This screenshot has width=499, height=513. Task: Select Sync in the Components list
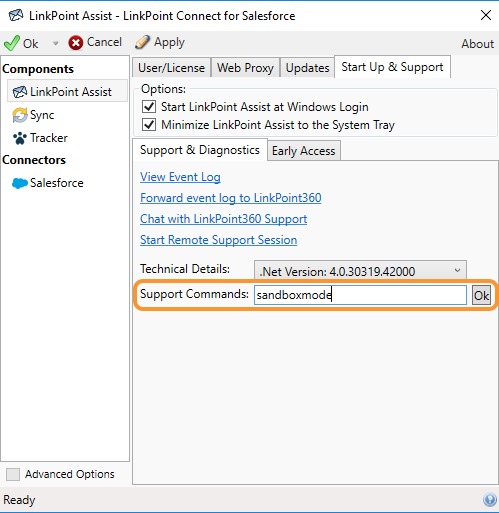42,115
